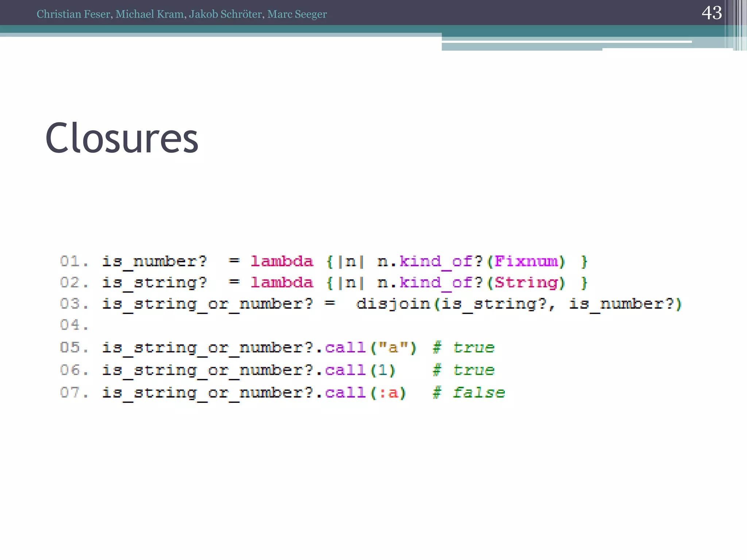Click the slide title "Closures"

click(x=122, y=138)
